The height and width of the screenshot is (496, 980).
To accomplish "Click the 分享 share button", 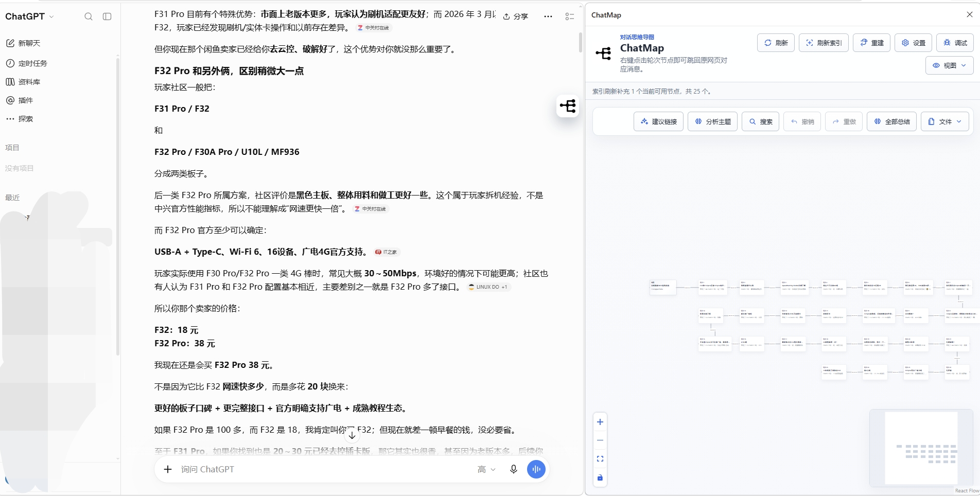I will tap(516, 16).
